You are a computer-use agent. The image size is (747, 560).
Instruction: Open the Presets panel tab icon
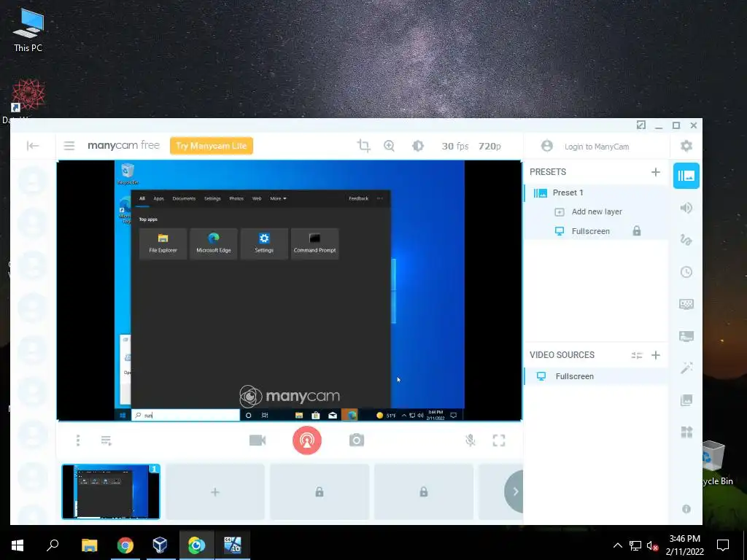686,176
